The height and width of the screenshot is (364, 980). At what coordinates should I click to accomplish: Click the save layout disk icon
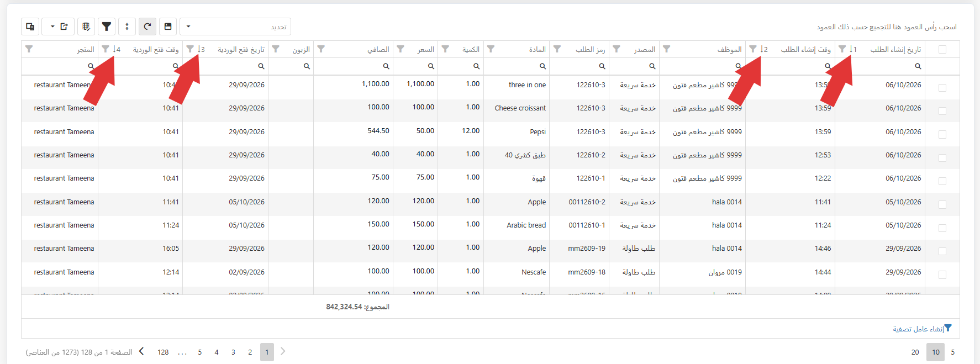click(x=168, y=27)
